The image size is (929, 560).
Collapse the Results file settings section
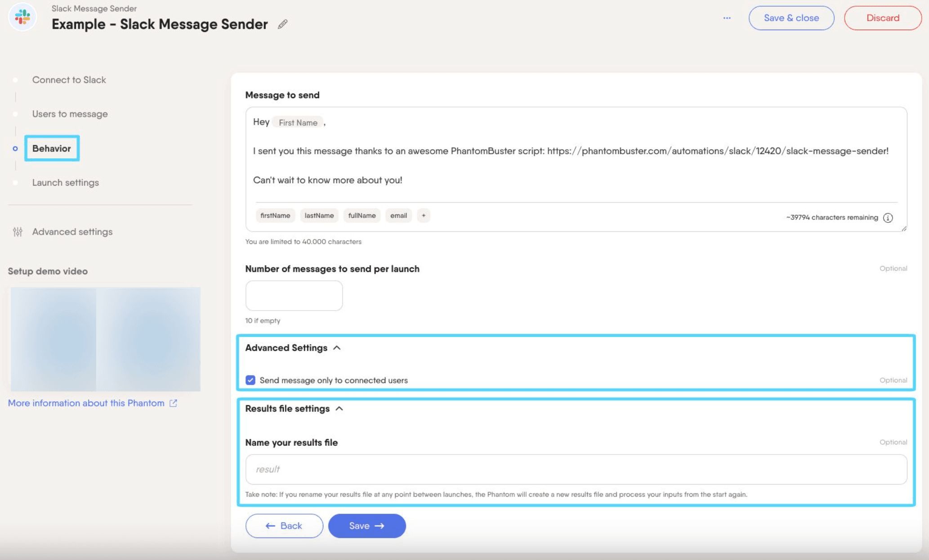click(339, 409)
